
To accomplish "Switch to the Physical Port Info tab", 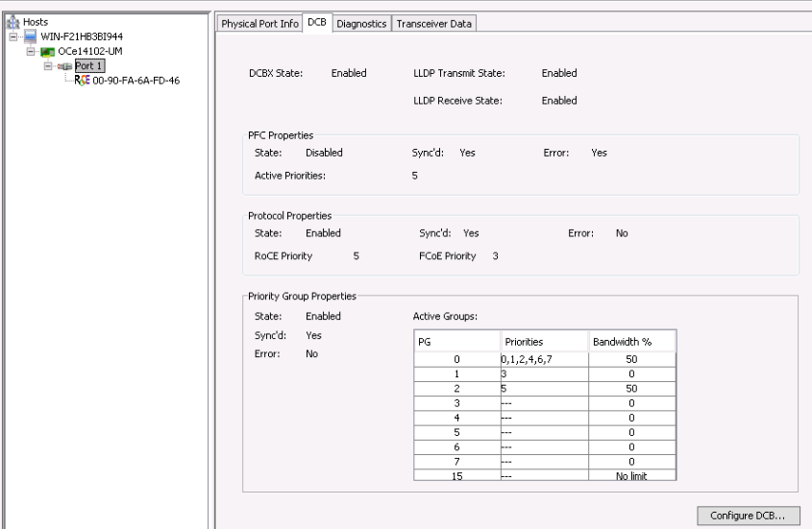I will coord(259,23).
